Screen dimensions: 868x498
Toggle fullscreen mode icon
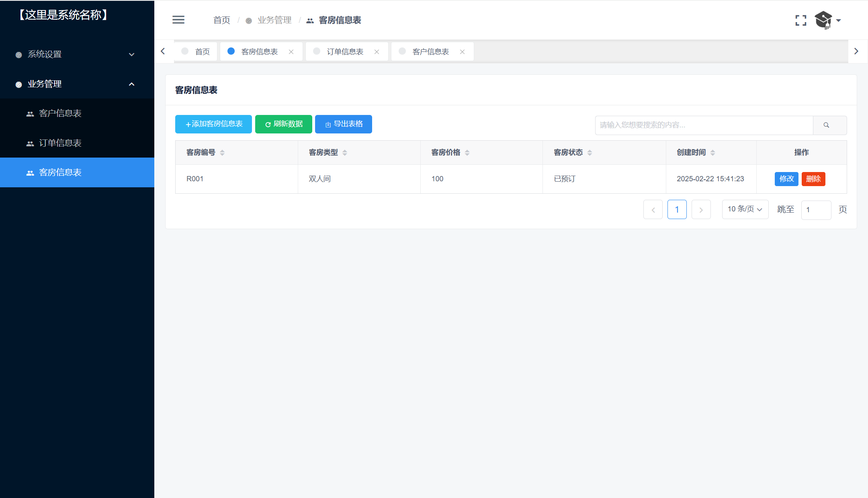pyautogui.click(x=800, y=20)
